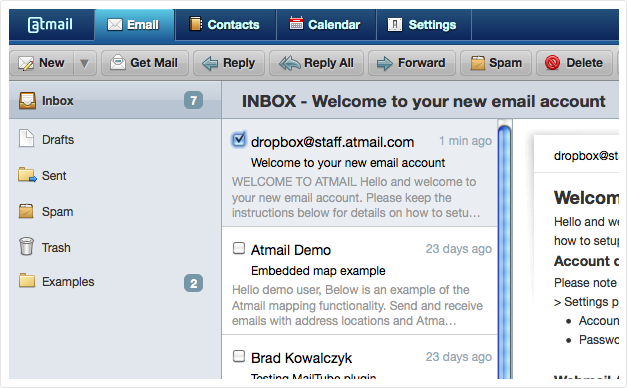627x388 pixels.
Task: Click the sender address in reading pane
Action: click(x=586, y=156)
